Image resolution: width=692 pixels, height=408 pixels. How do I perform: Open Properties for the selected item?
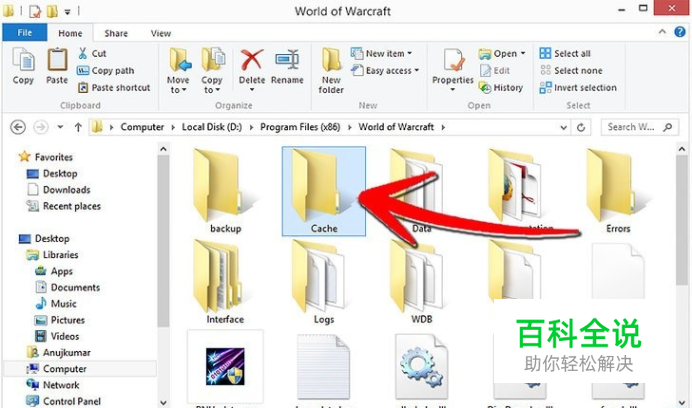tap(453, 70)
